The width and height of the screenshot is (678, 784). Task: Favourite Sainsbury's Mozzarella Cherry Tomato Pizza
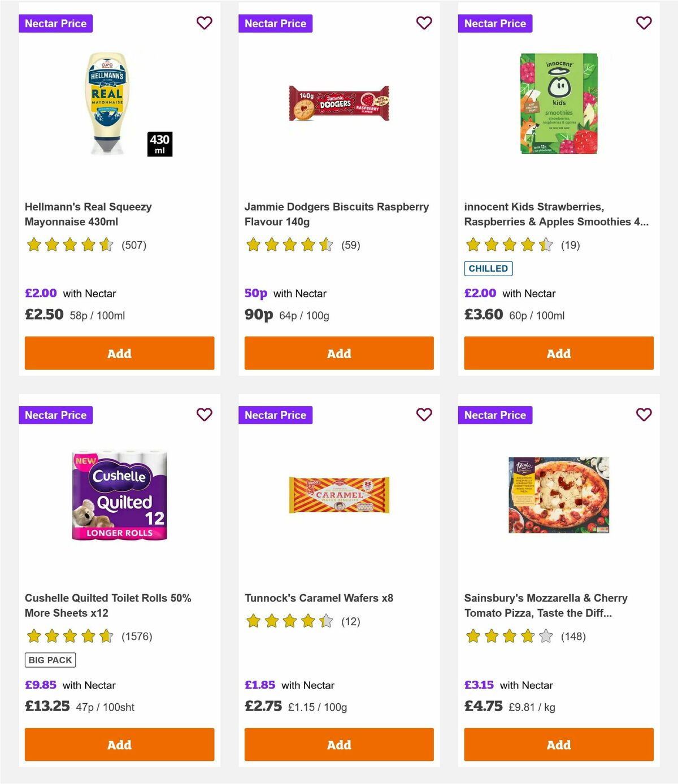[x=644, y=415]
